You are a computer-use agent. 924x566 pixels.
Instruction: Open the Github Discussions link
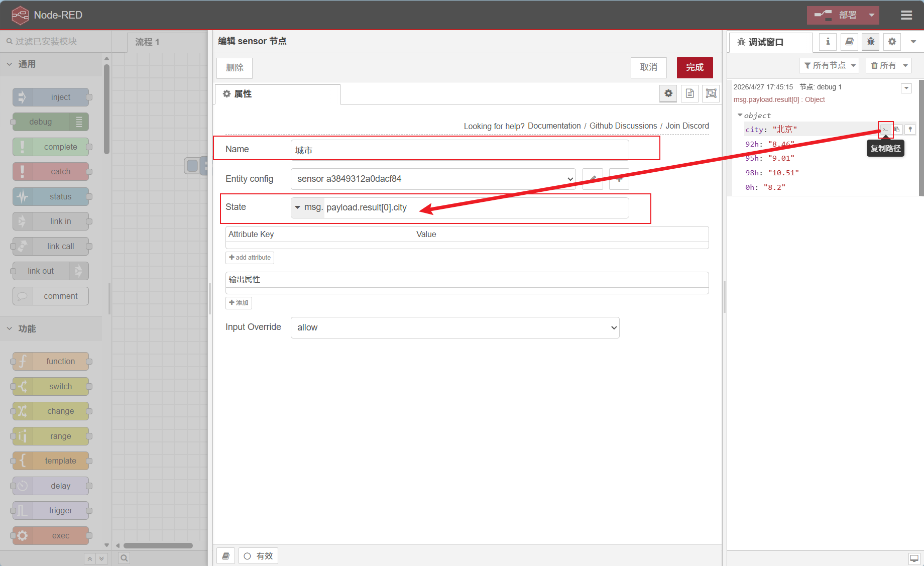coord(623,126)
